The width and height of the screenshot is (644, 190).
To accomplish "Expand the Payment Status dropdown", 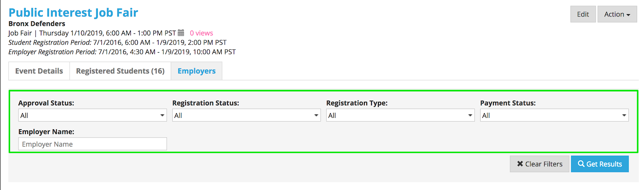I will coord(554,116).
